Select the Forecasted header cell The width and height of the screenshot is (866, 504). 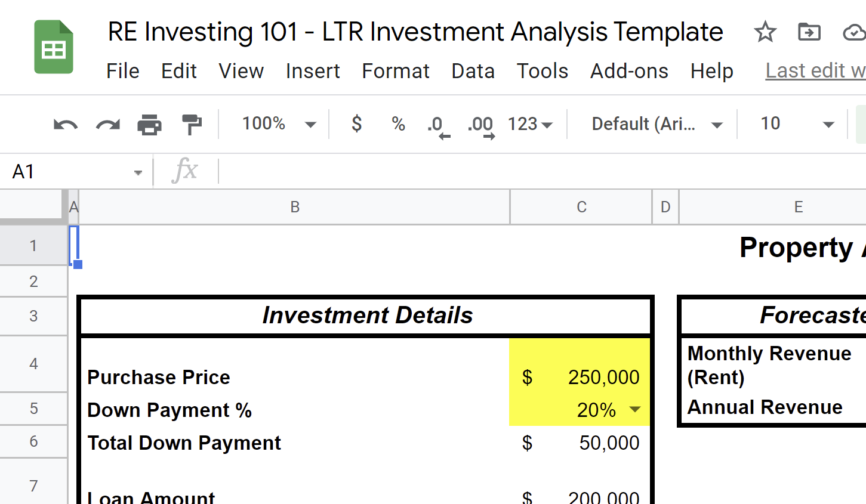pyautogui.click(x=773, y=316)
